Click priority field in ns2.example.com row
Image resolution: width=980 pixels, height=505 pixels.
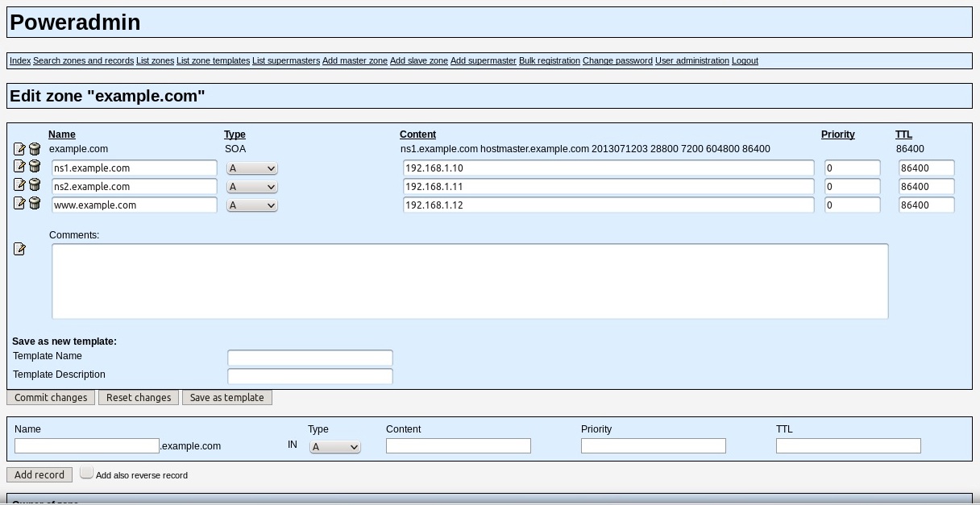pos(853,186)
